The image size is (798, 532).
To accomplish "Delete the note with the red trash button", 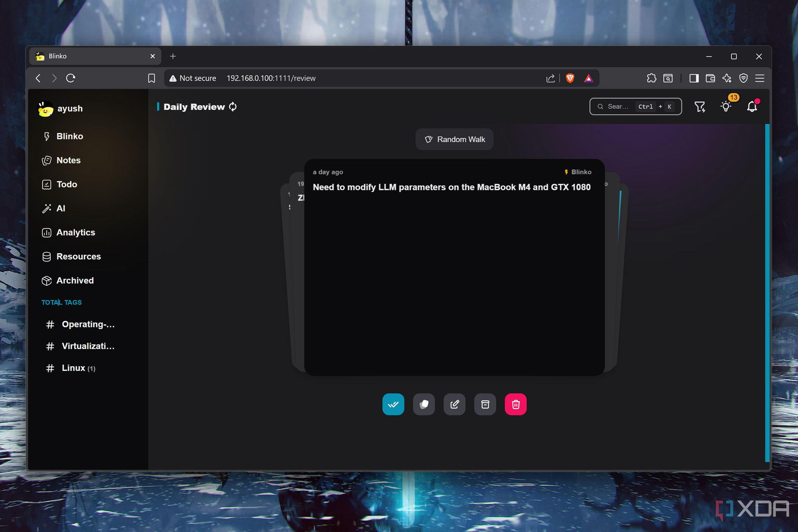I will coord(516,404).
